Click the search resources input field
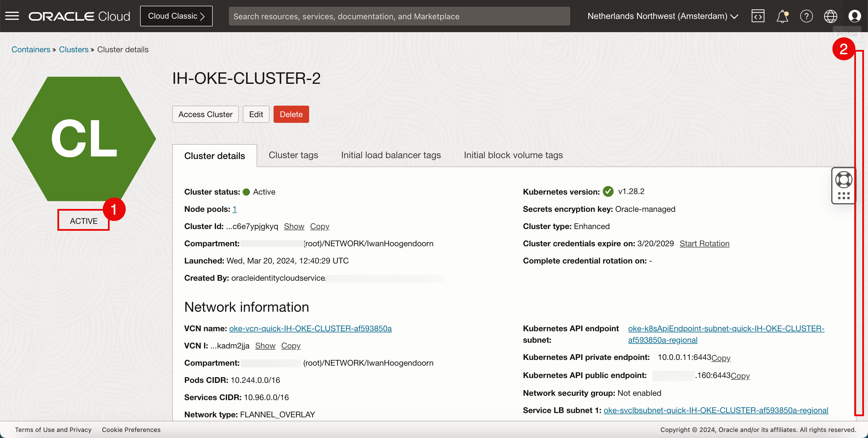Viewport: 868px width, 438px height. (x=399, y=16)
